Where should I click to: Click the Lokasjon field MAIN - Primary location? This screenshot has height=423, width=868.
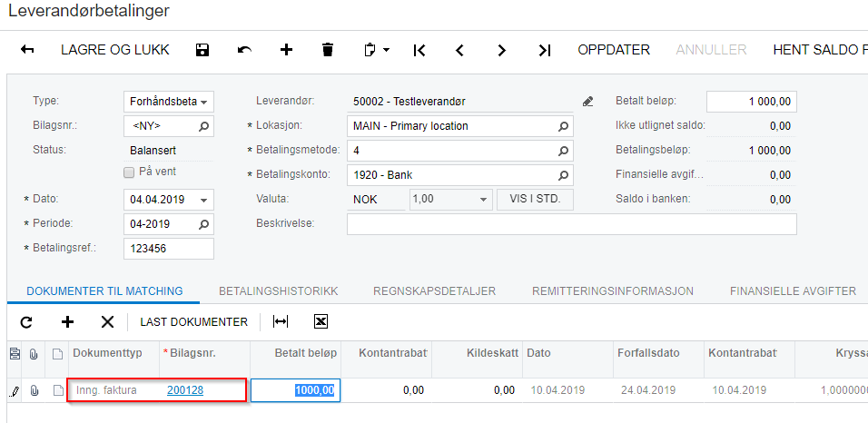[x=460, y=126]
